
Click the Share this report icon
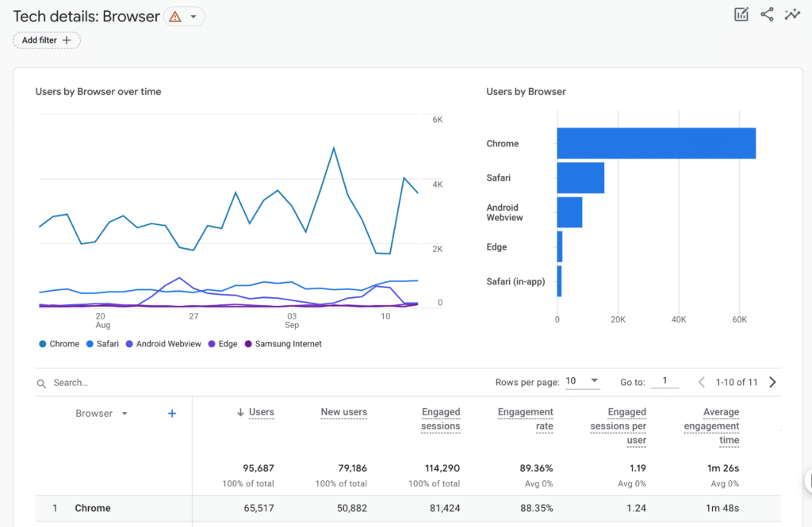[766, 13]
